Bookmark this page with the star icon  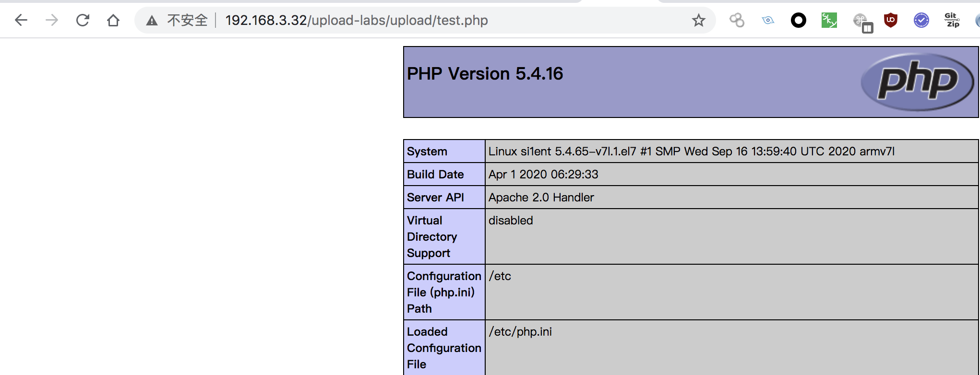coord(698,20)
